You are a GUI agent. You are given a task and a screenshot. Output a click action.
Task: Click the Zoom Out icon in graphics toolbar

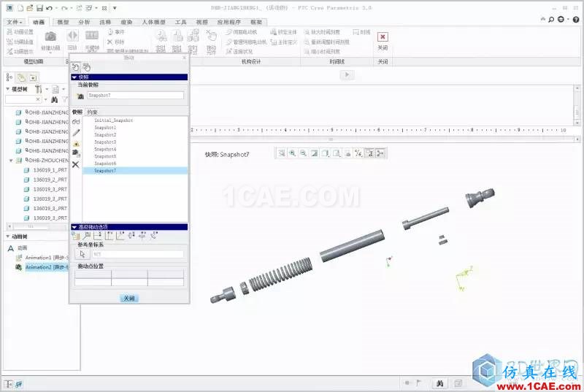(304, 153)
